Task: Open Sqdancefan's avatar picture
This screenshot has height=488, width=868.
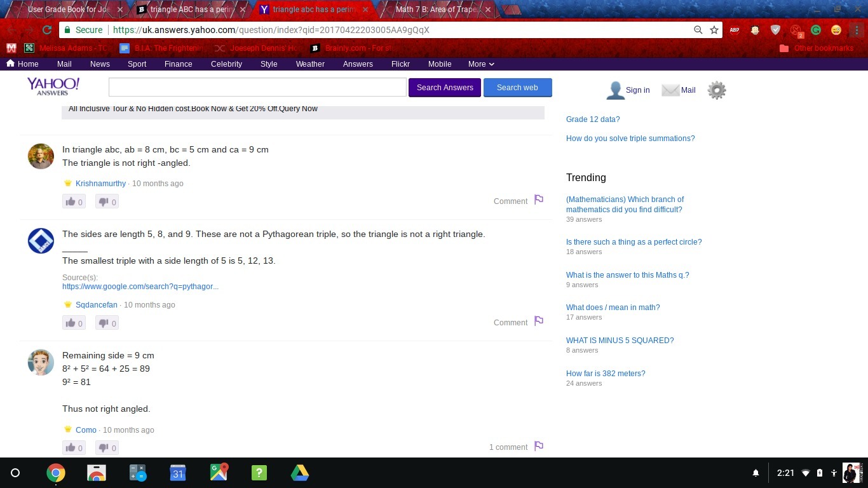Action: point(41,241)
